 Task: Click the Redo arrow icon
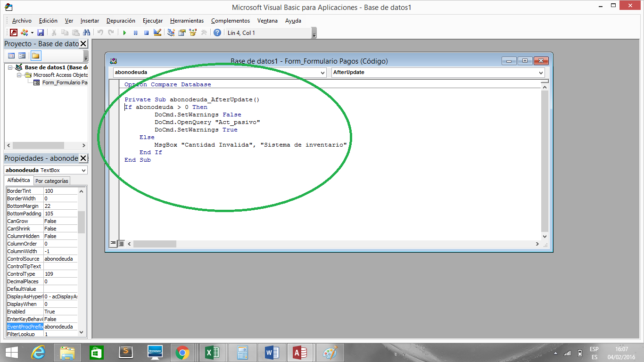point(111,33)
